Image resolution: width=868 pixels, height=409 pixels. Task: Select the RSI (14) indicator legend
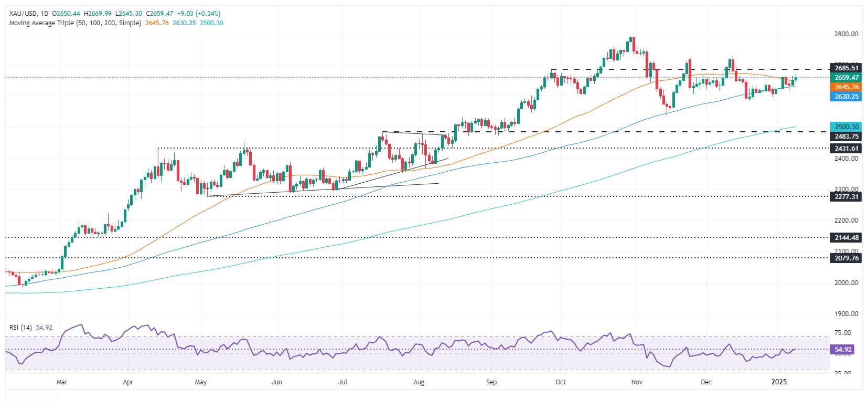pyautogui.click(x=21, y=327)
